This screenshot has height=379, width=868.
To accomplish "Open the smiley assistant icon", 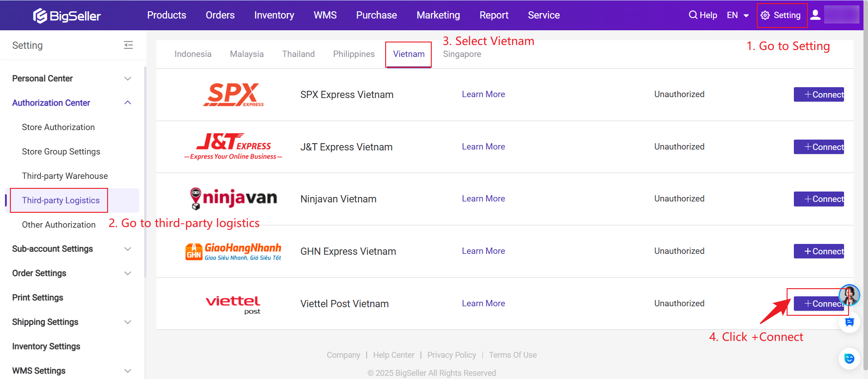I will pos(849,359).
